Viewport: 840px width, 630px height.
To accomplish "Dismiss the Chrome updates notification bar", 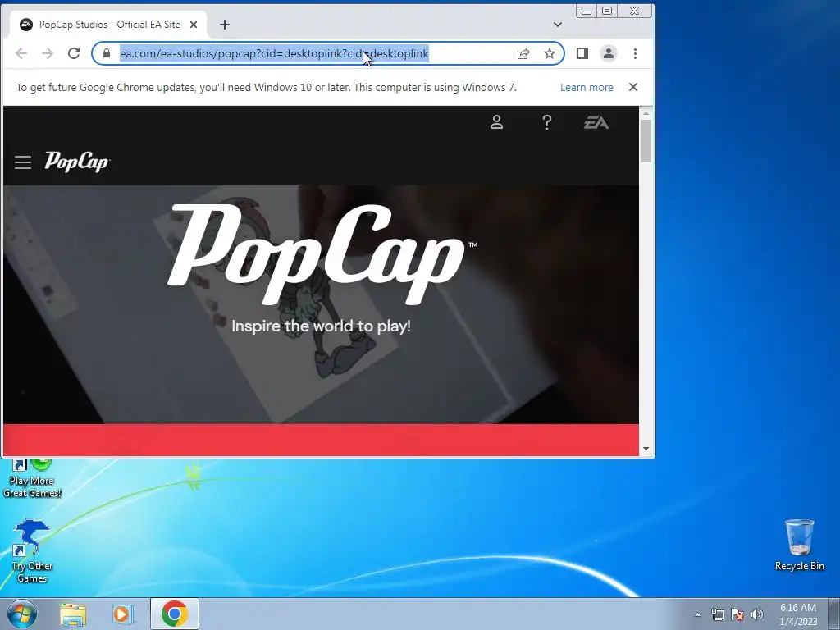I will [633, 87].
